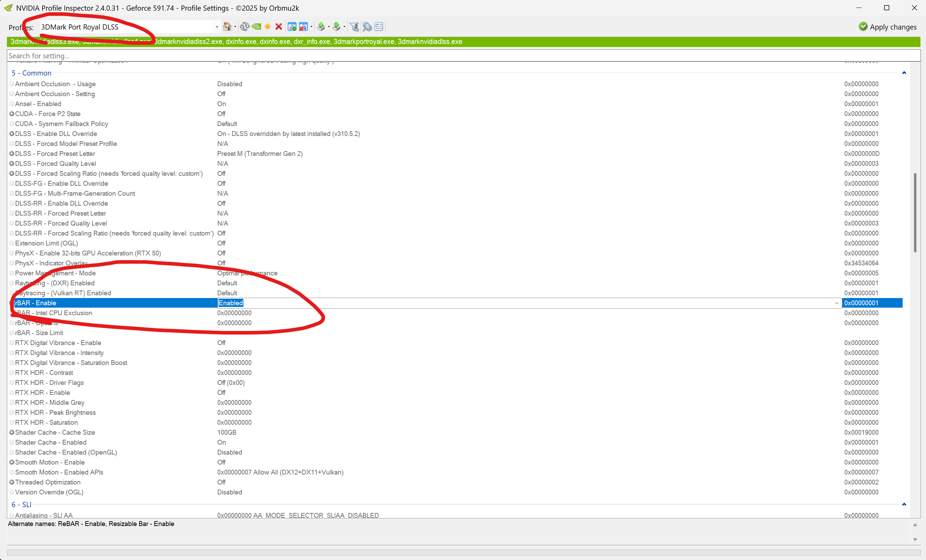The height and width of the screenshot is (560, 926).
Task: Click the remove application from profile icon
Action: click(x=303, y=27)
